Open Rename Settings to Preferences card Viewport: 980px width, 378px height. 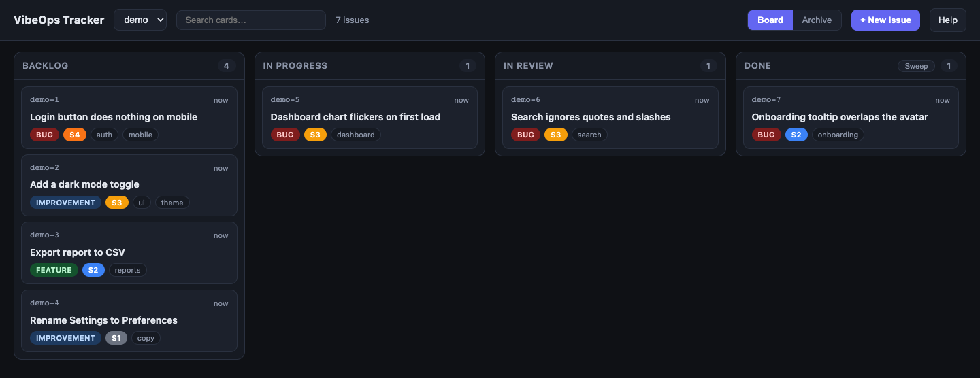point(129,321)
